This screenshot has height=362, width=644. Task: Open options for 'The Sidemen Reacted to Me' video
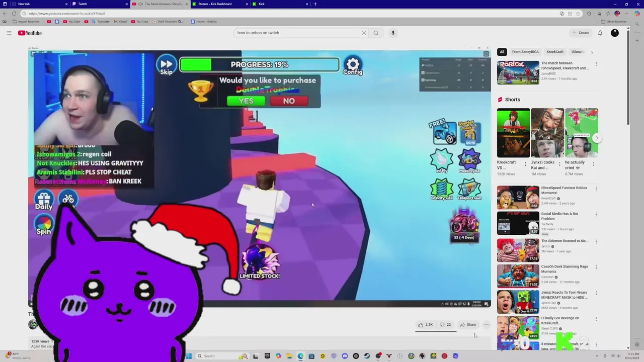596,241
